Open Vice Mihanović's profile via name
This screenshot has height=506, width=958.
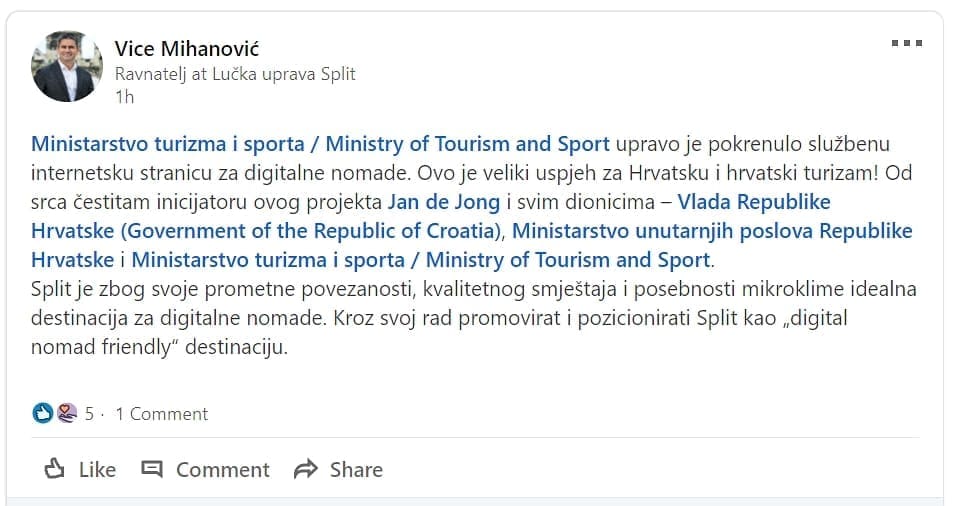point(187,49)
